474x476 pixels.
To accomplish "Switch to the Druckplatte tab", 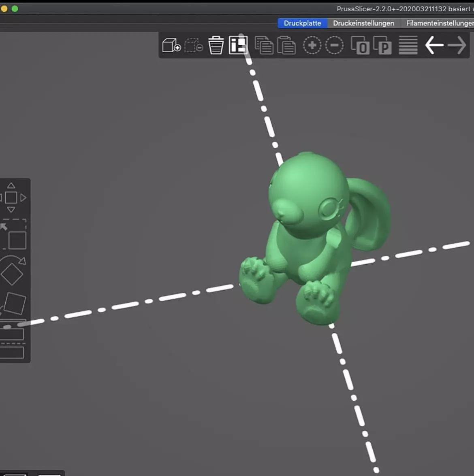I will (302, 23).
